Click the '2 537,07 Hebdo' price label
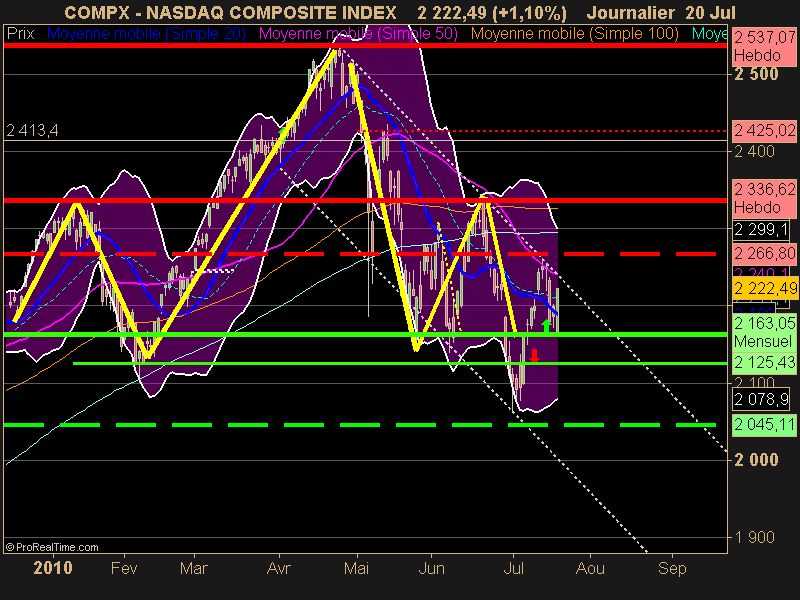 [x=764, y=46]
